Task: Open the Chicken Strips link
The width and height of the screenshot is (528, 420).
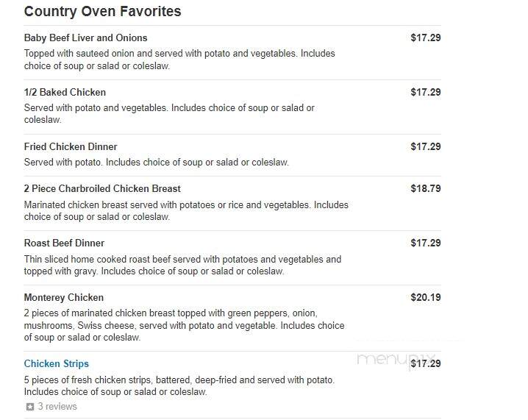Action: tap(56, 364)
